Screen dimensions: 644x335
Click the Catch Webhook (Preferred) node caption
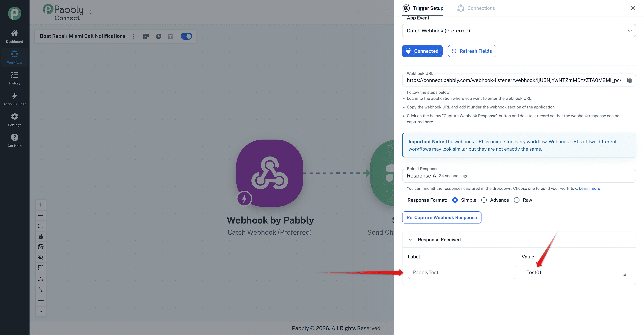[270, 232]
